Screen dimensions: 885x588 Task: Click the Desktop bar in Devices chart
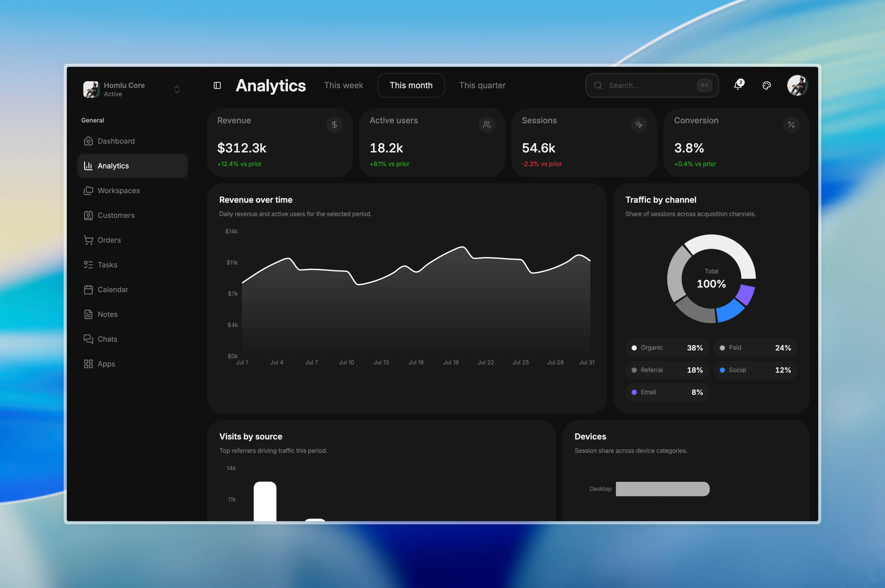(663, 489)
